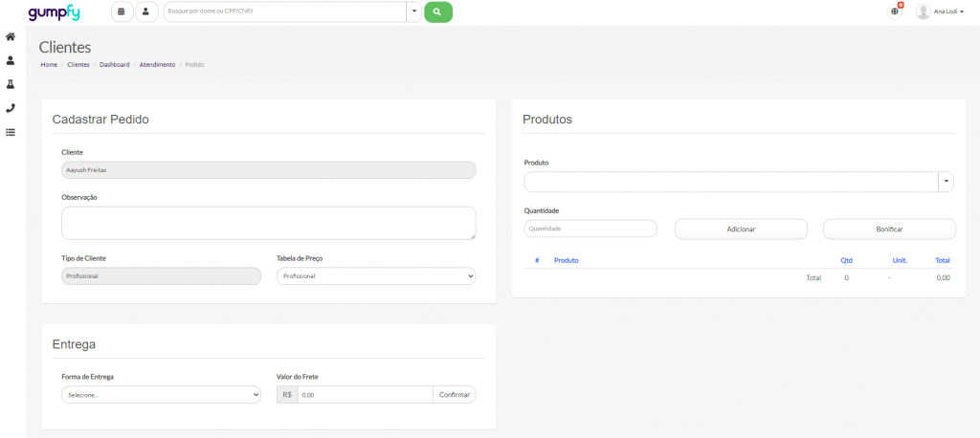Click the user icon button beside the calendar

tap(146, 11)
